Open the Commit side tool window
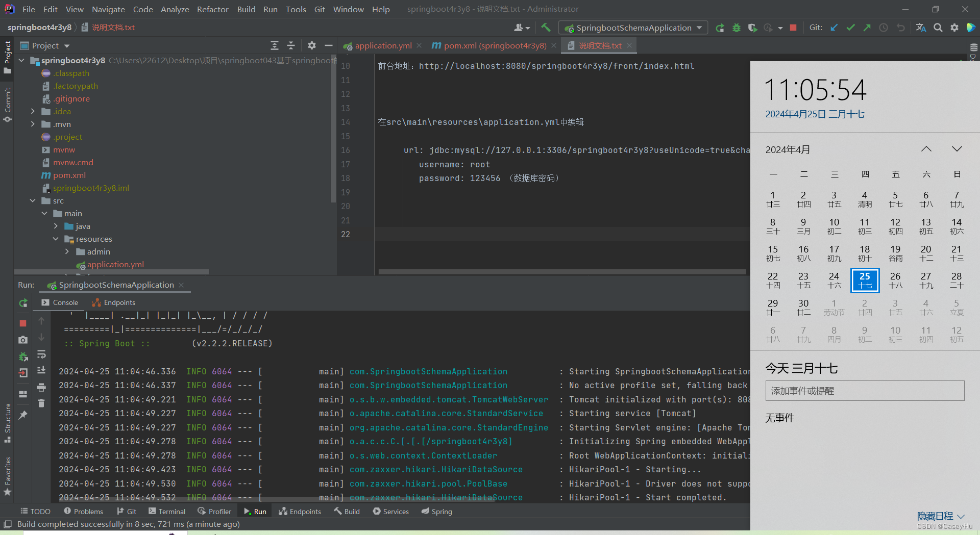 coord(7,104)
